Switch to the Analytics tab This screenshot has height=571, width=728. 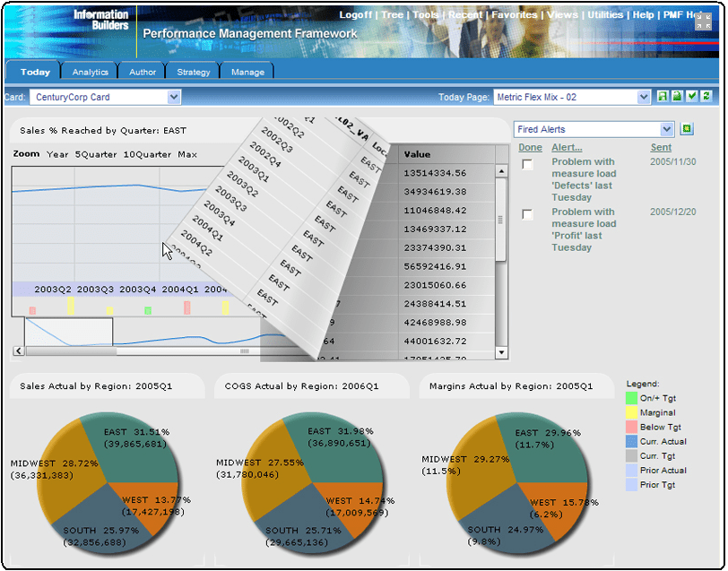tap(90, 72)
